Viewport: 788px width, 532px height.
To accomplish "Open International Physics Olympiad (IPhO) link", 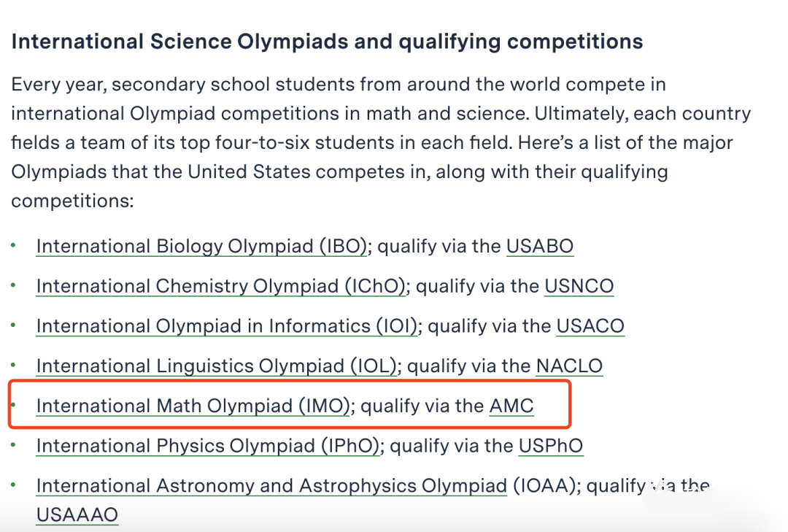I will tap(208, 445).
